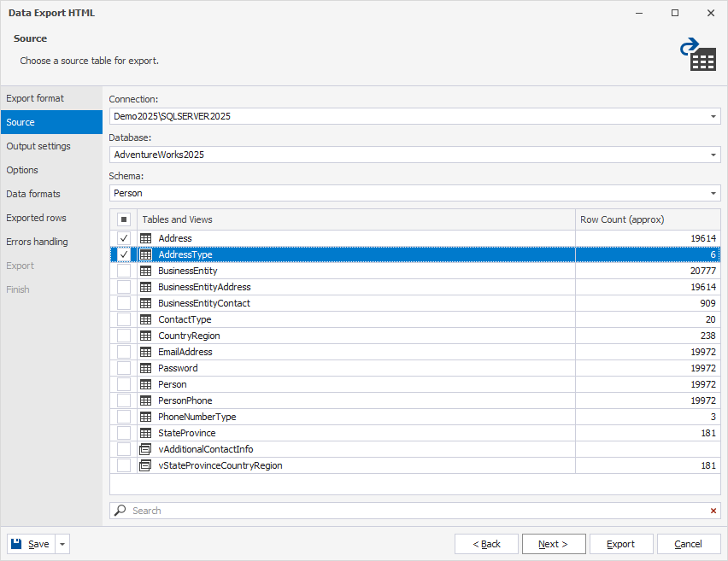Screen dimensions: 728x561
Task: Click the Export button
Action: [x=621, y=544]
